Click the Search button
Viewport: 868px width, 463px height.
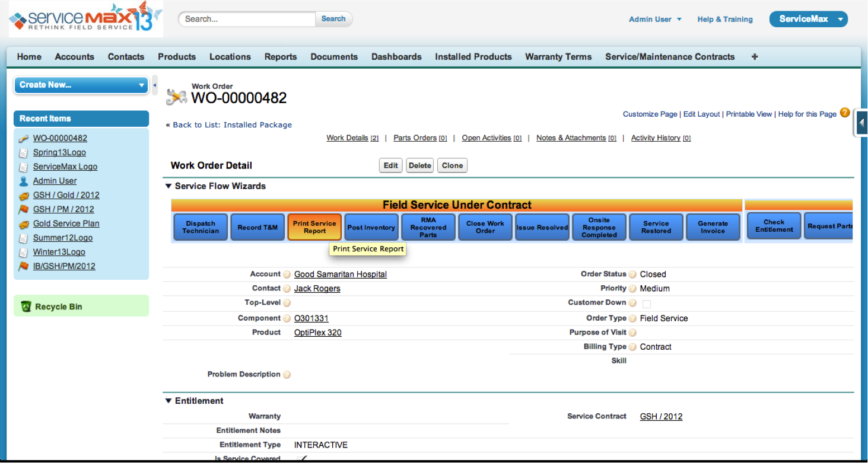click(x=333, y=19)
